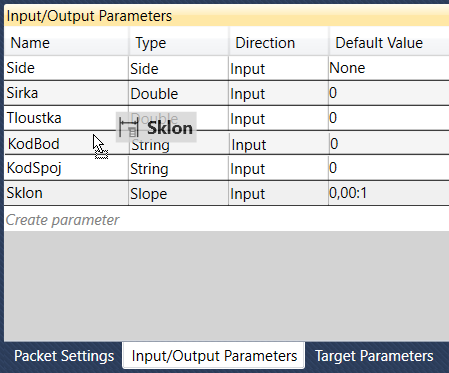Switch to the Packet Settings tab
This screenshot has width=449, height=373.
tap(64, 356)
